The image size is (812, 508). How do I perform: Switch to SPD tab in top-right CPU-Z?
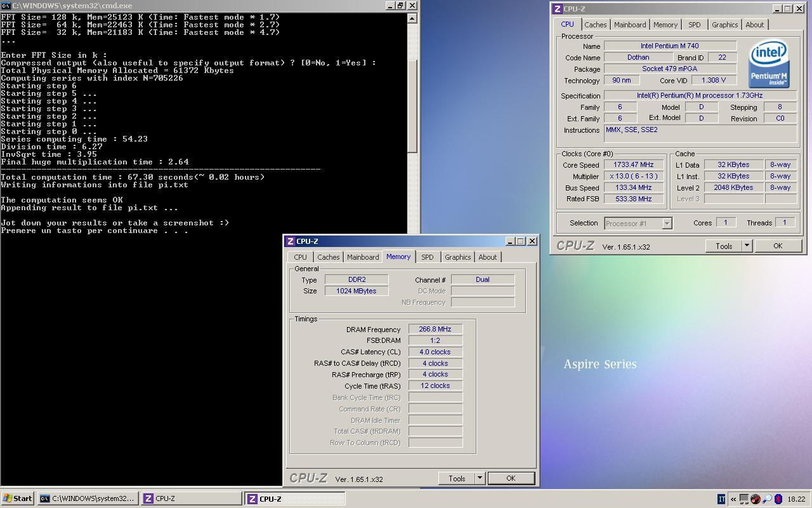(695, 25)
